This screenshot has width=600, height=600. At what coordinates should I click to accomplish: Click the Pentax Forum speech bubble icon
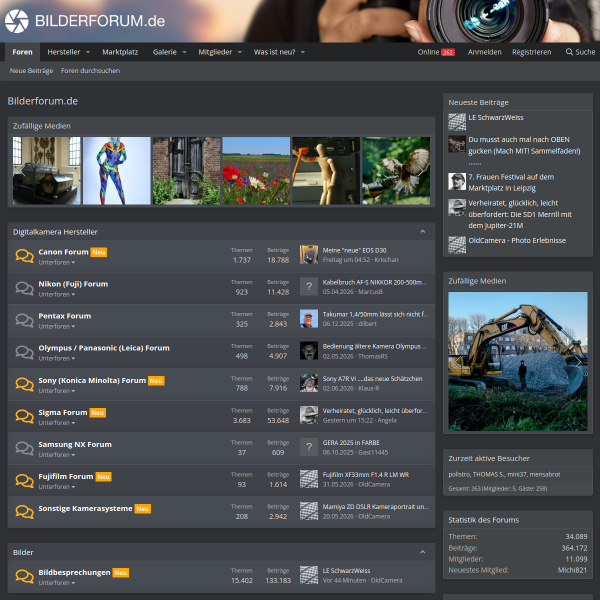(24, 320)
